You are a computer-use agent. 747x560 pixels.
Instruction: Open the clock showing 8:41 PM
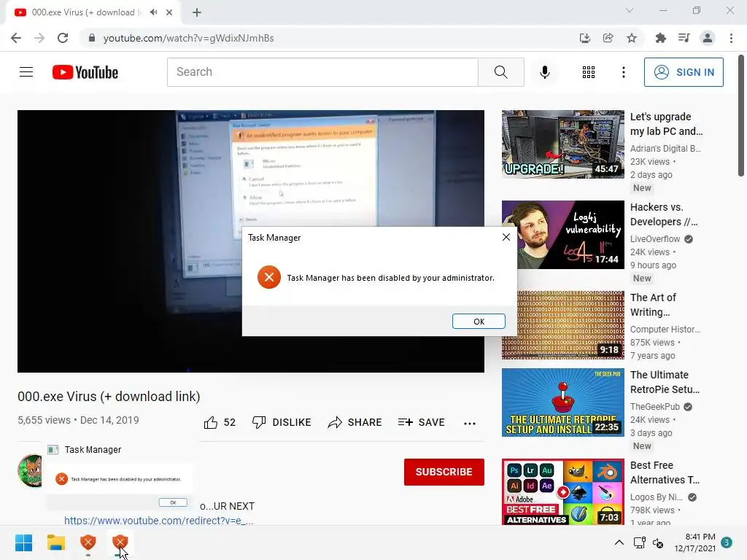pyautogui.click(x=694, y=542)
